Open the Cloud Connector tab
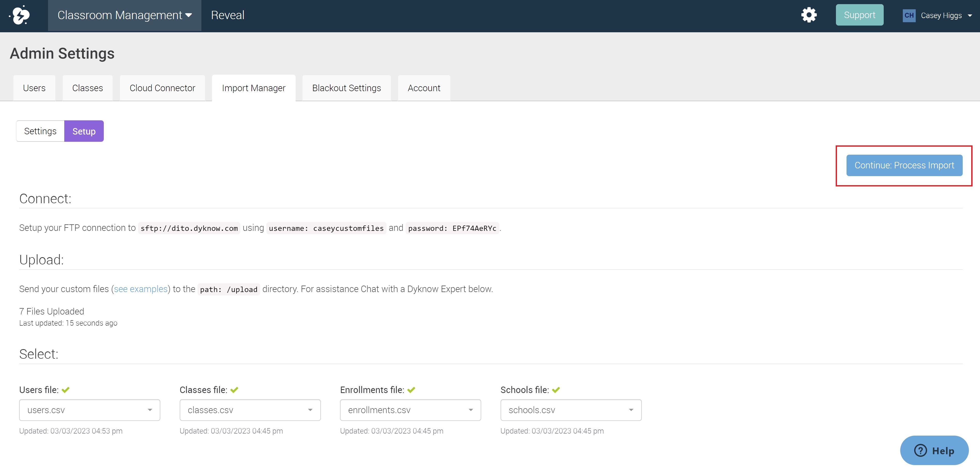980x471 pixels. click(x=162, y=88)
